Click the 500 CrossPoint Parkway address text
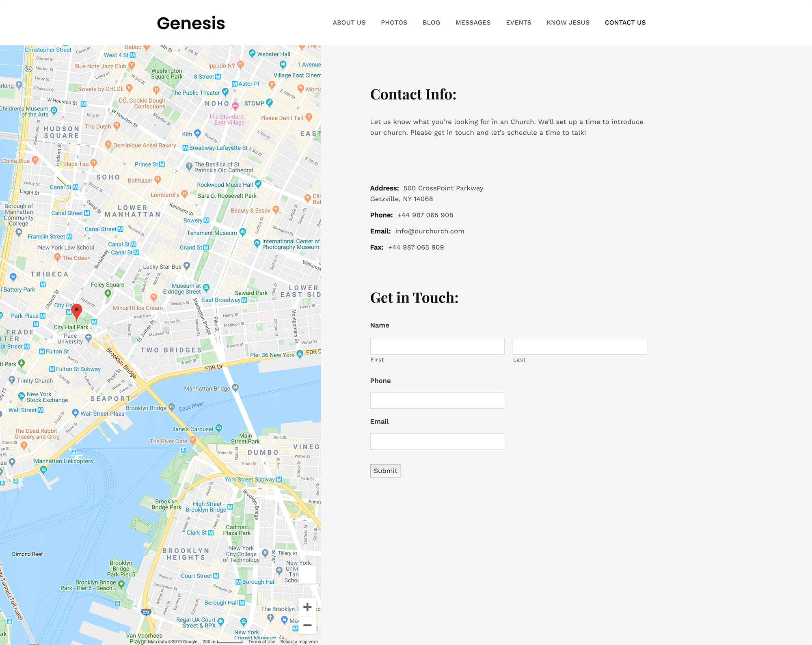 tap(443, 188)
